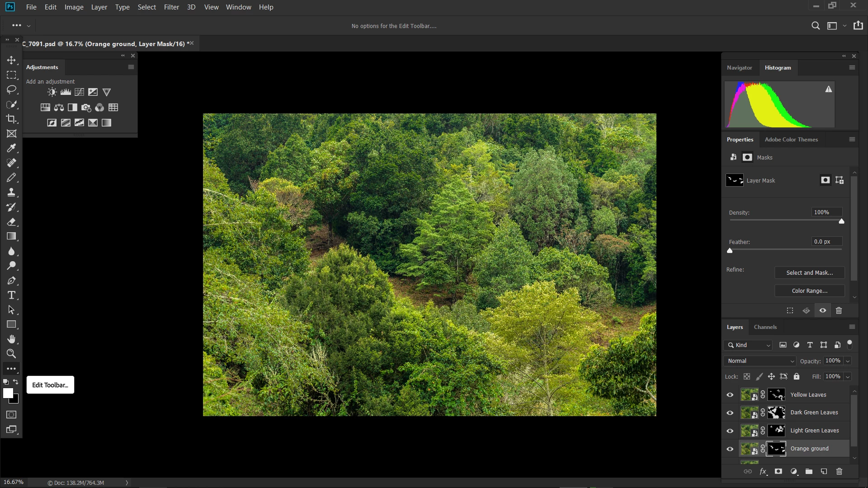Select the Eyedropper tool

(11, 148)
